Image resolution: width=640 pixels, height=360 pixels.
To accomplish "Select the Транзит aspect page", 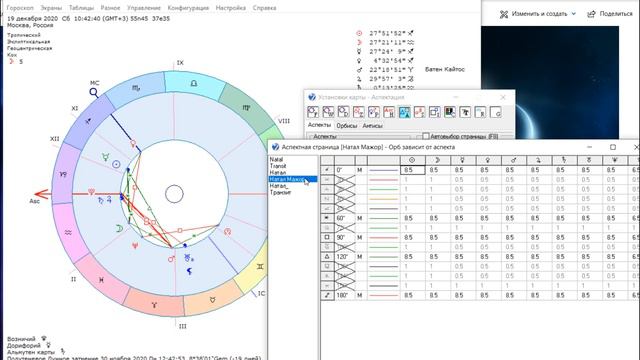I will click(280, 192).
